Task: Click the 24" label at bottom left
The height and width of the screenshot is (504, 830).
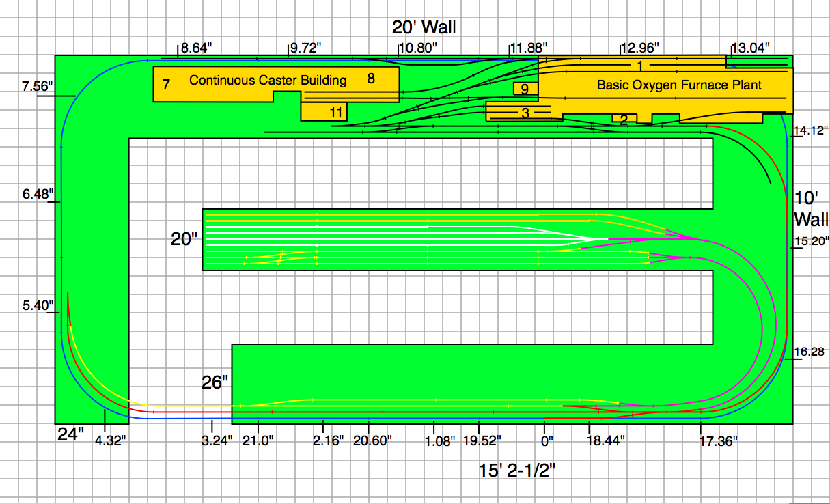Action: pos(70,435)
